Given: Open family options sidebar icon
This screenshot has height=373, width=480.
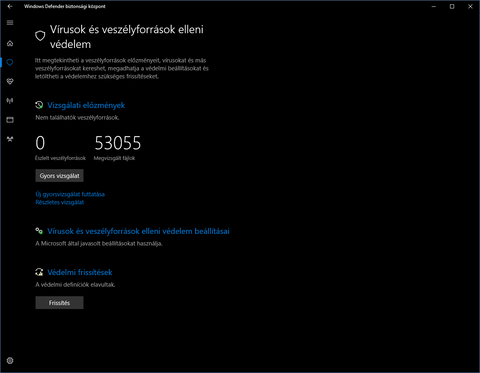Looking at the screenshot, I should (x=10, y=139).
